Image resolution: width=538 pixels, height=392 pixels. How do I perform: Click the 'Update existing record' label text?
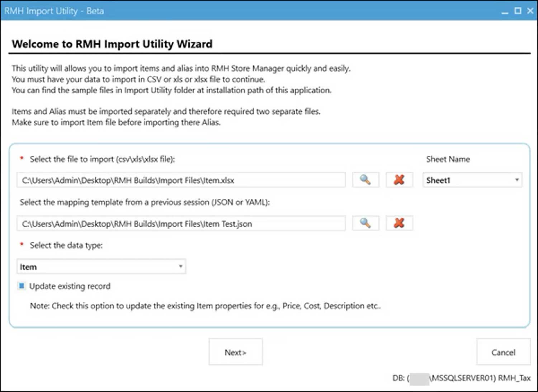click(x=70, y=286)
